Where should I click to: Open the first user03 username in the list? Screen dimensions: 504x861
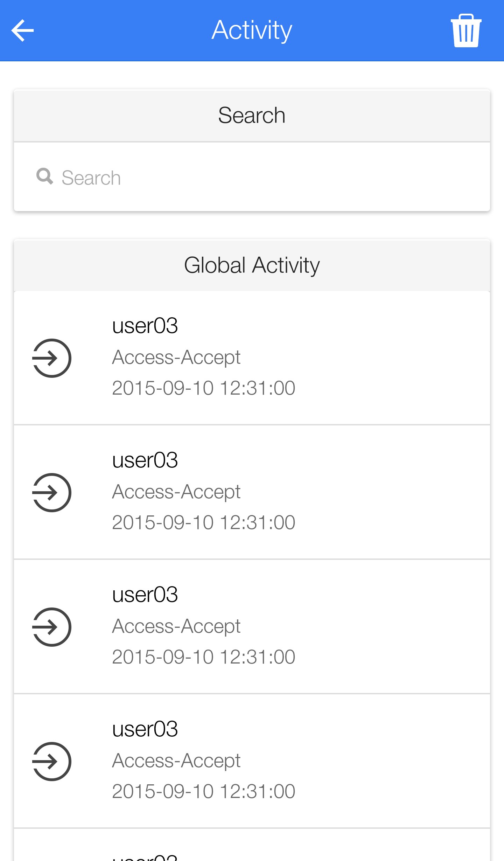[145, 326]
